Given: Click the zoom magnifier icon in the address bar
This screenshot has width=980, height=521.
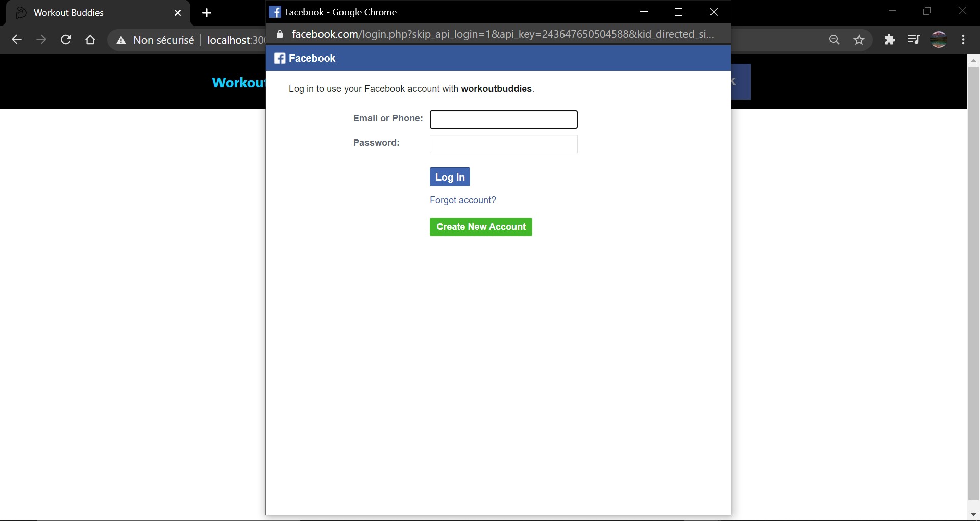Looking at the screenshot, I should tap(835, 40).
